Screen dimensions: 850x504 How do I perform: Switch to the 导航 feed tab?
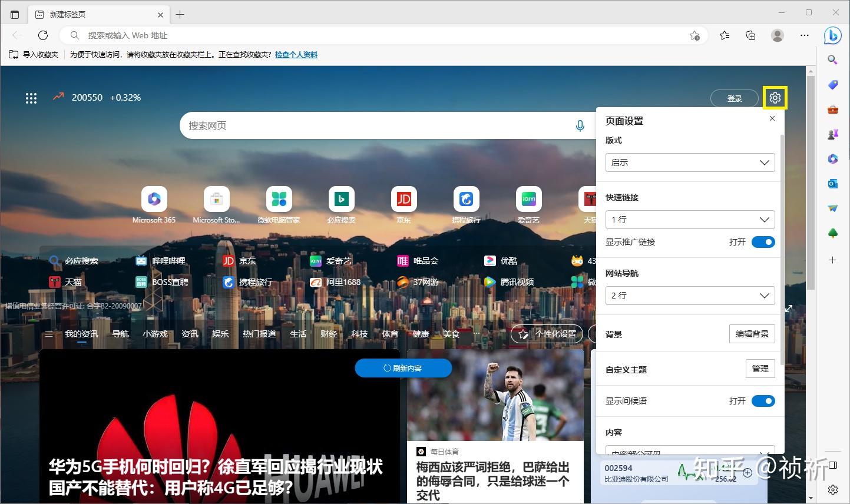pyautogui.click(x=120, y=334)
